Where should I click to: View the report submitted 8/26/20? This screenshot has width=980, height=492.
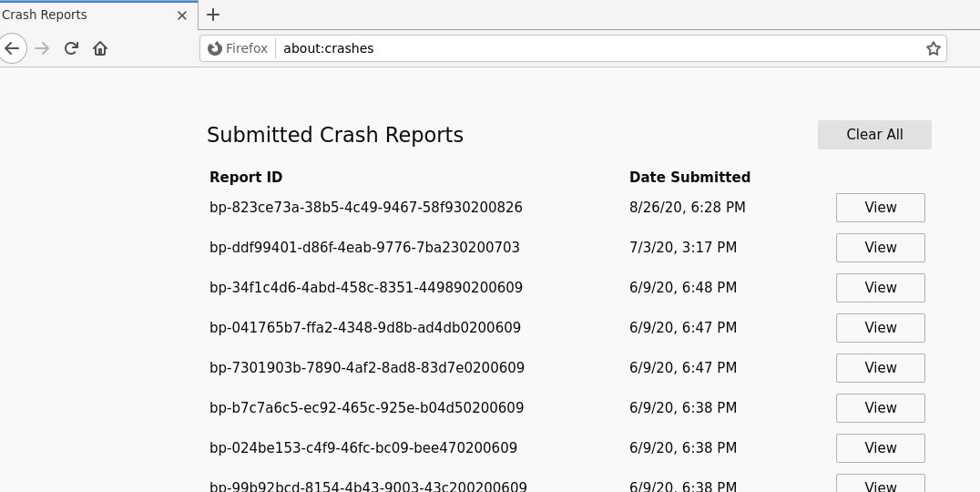coord(880,208)
